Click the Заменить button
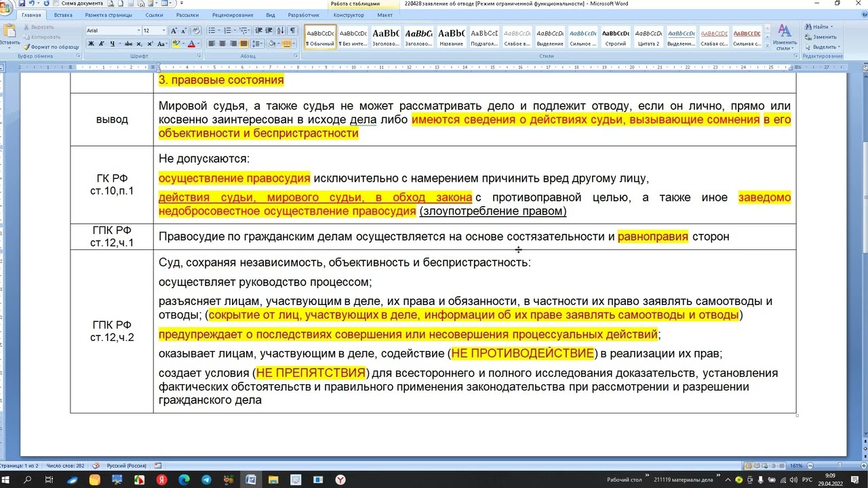The image size is (868, 488). (x=821, y=37)
